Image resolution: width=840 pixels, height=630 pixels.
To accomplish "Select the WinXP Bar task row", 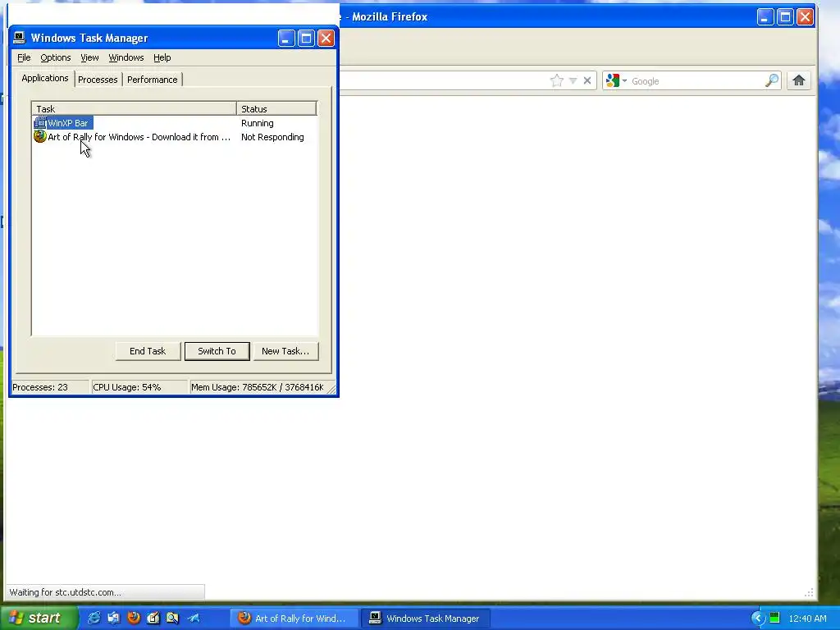I will (x=175, y=123).
